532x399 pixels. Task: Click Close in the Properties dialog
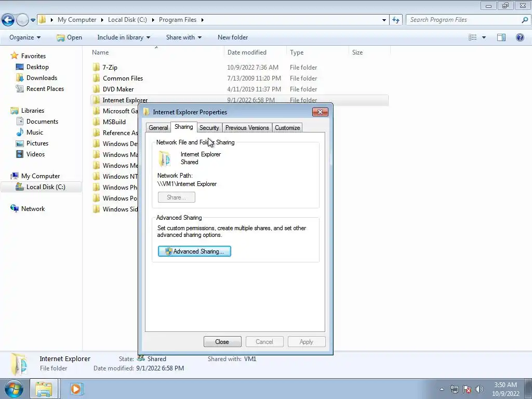(222, 342)
